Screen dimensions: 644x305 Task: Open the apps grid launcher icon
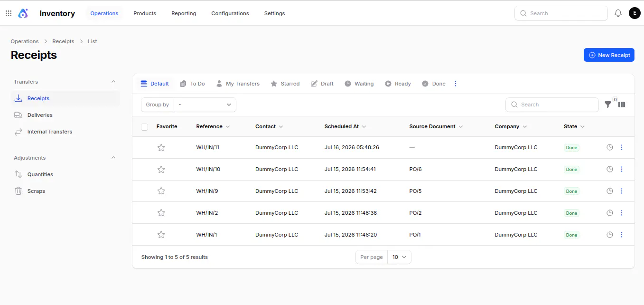pos(9,13)
